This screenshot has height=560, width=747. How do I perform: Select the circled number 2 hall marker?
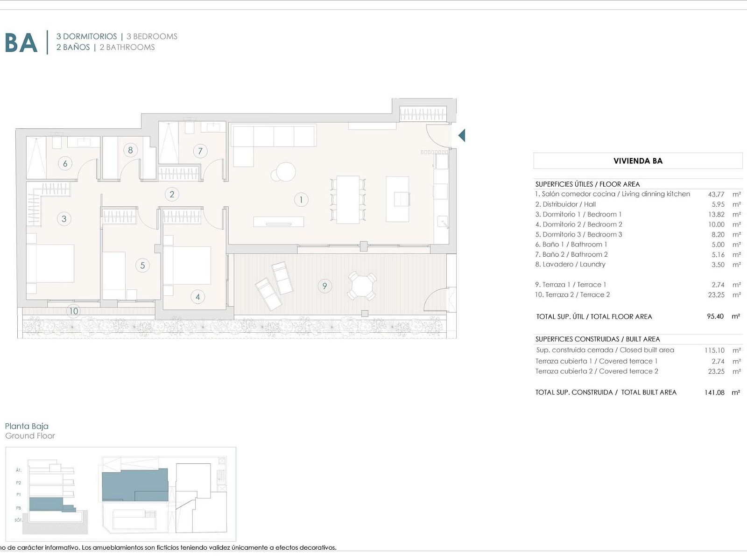172,194
